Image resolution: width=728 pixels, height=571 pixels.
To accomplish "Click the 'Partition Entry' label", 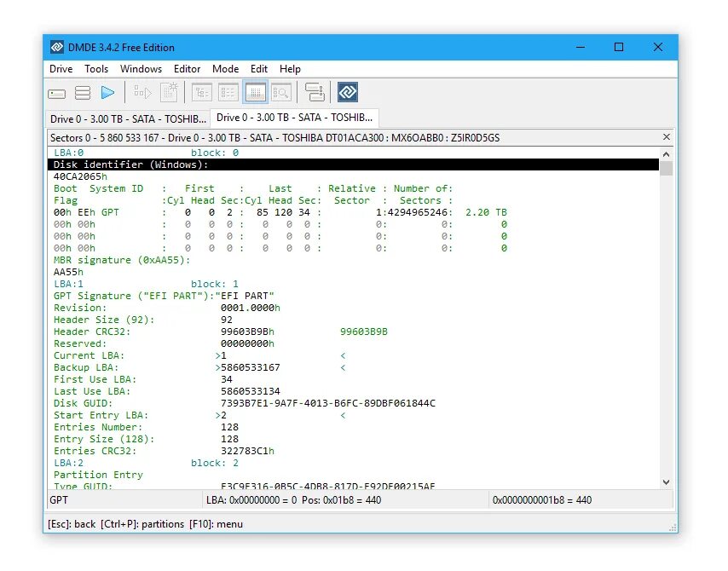I will pyautogui.click(x=98, y=475).
